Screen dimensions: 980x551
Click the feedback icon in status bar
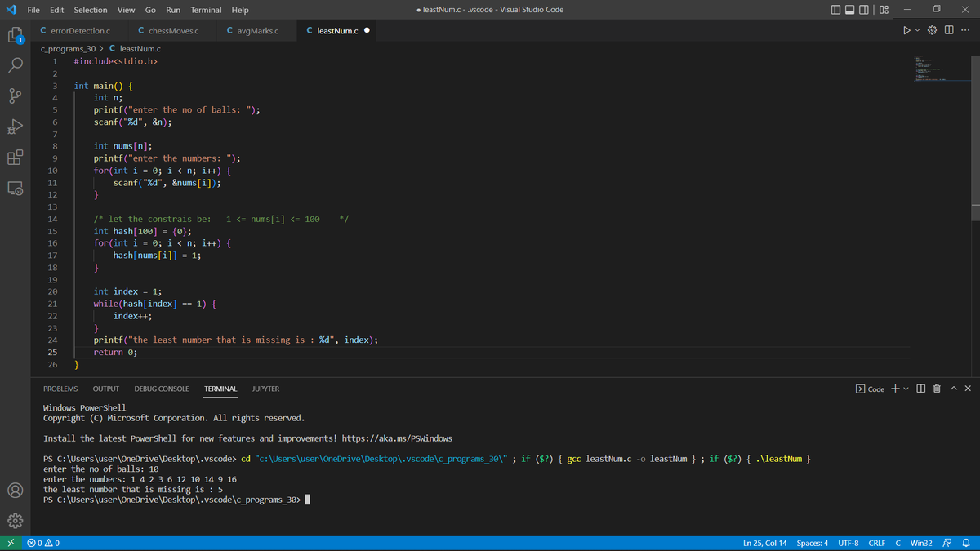pyautogui.click(x=948, y=543)
